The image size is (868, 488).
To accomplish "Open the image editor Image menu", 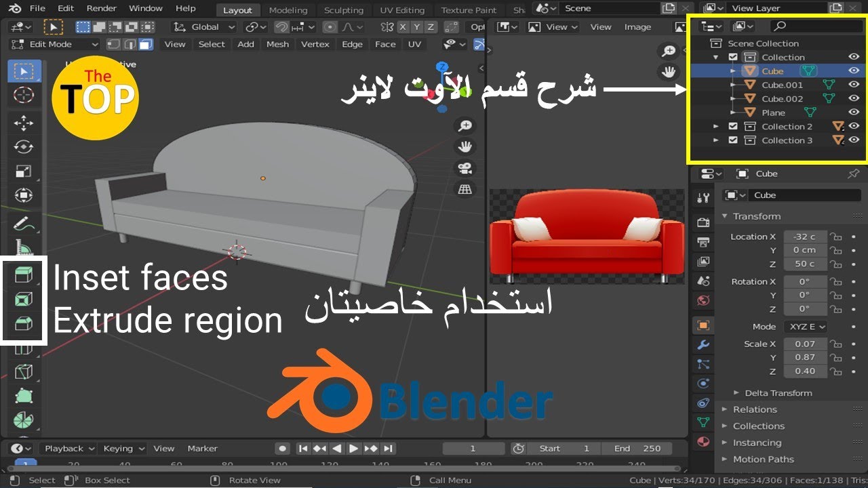I will [637, 27].
